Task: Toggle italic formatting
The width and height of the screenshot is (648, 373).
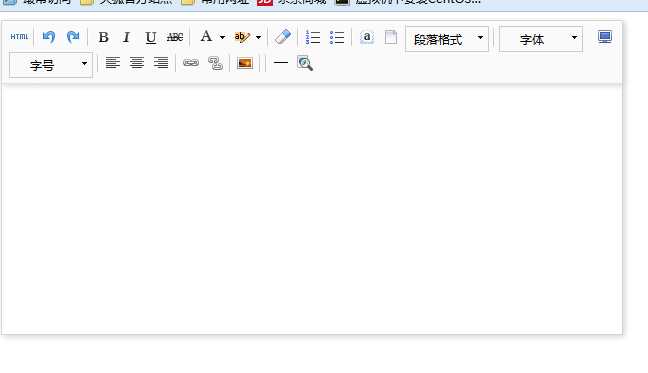Action: [x=126, y=38]
